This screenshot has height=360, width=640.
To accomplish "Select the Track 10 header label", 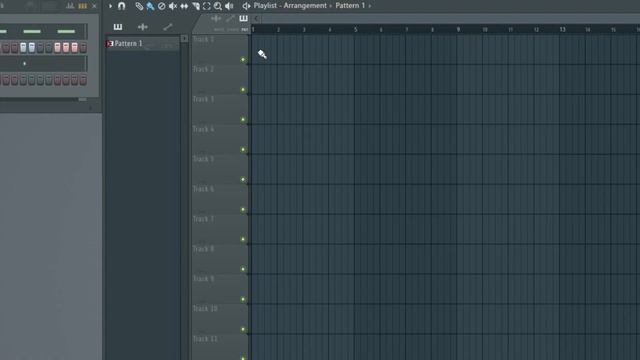I will click(205, 309).
